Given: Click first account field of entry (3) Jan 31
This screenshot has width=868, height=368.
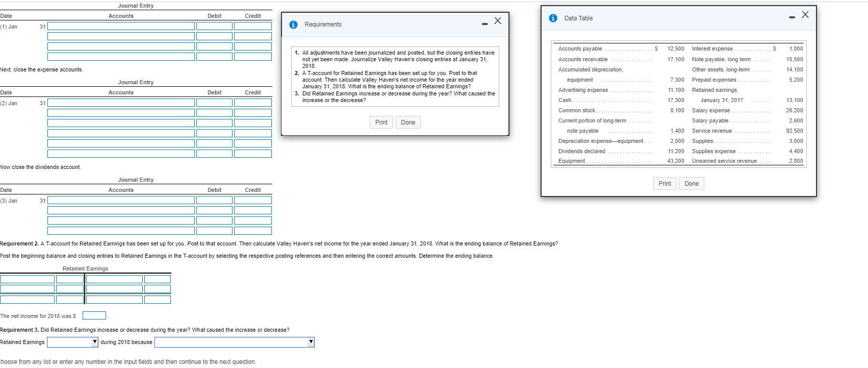Looking at the screenshot, I should click(121, 200).
